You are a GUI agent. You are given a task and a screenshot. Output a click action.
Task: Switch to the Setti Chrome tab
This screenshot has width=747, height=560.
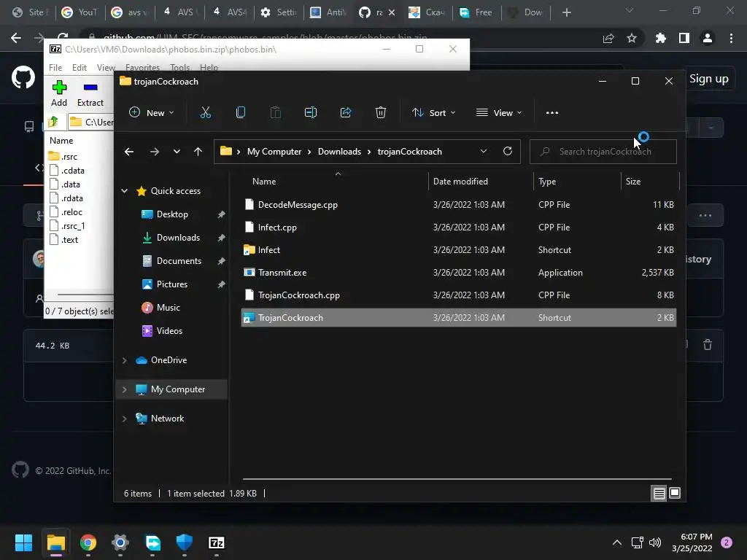pos(279,12)
